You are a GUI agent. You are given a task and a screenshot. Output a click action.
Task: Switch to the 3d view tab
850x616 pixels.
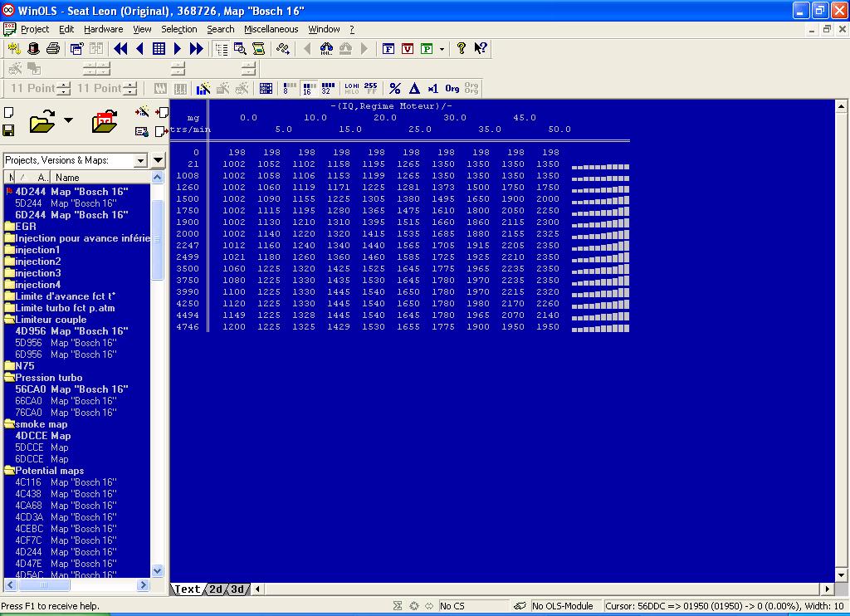(x=237, y=589)
